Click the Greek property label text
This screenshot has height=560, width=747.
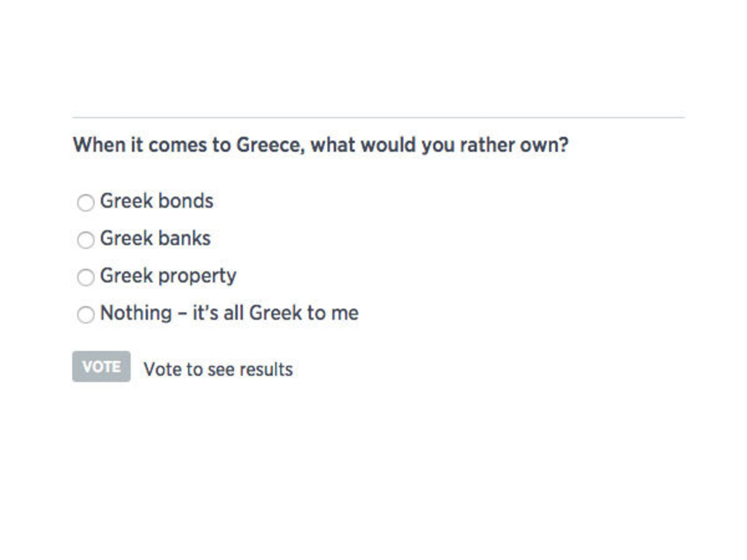(167, 276)
